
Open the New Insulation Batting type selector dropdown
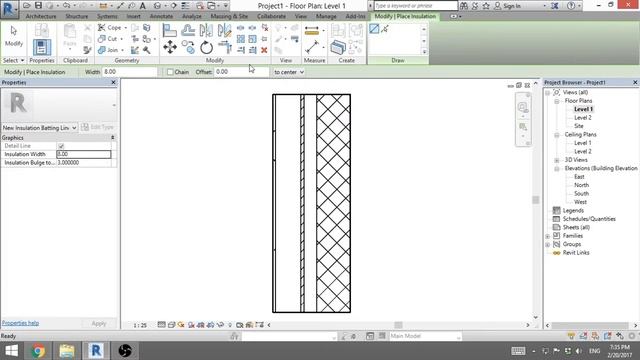pos(39,128)
